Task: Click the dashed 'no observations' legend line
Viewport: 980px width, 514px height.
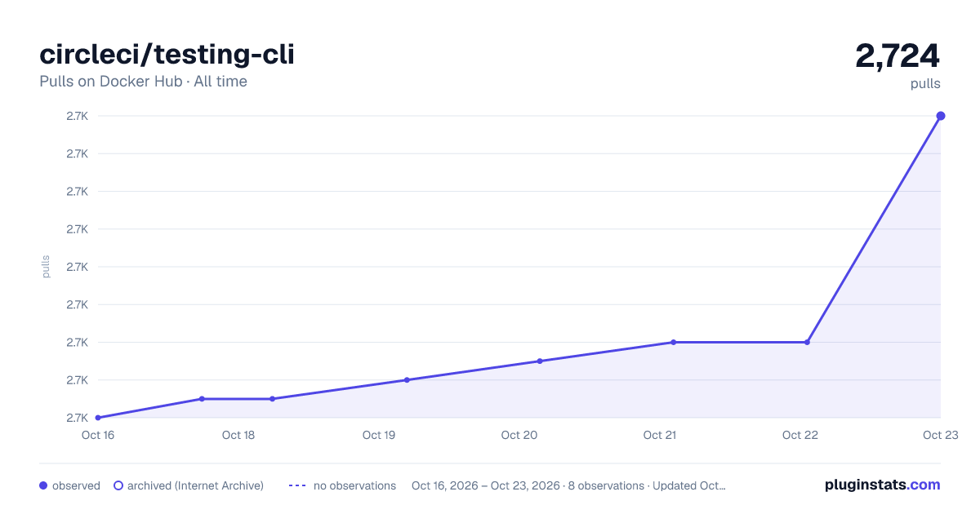Action: [297, 485]
